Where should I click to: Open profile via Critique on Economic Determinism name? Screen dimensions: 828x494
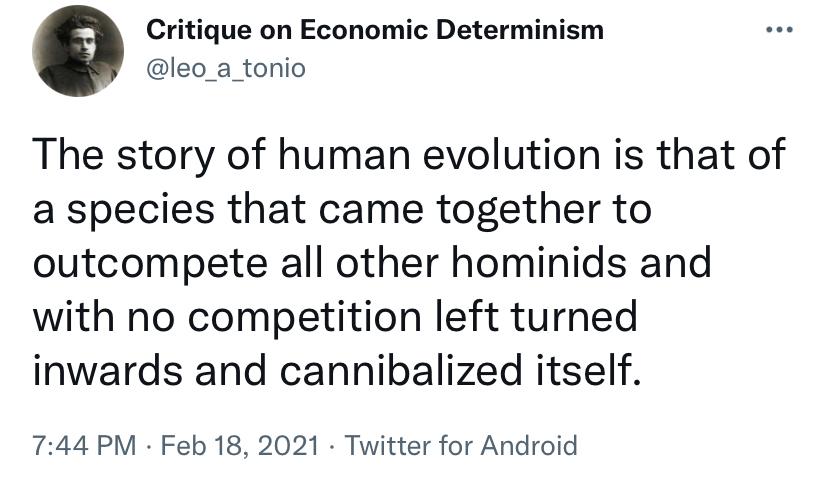375,30
